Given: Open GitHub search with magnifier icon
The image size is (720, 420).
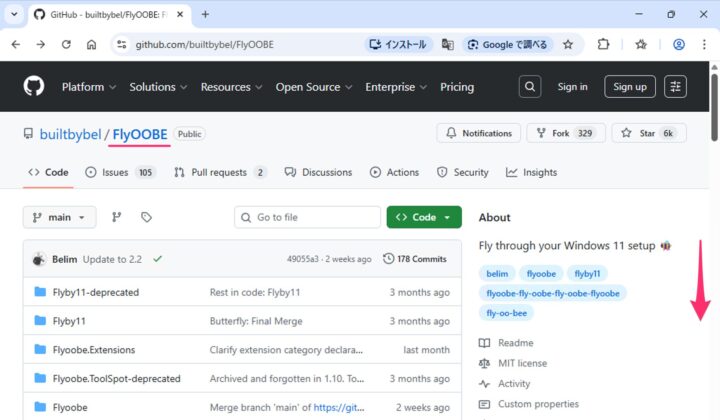Looking at the screenshot, I should [x=529, y=87].
